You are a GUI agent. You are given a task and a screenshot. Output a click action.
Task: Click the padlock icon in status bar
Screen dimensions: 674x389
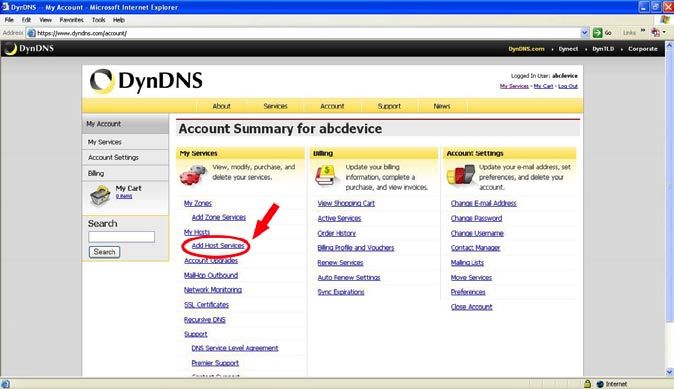[x=587, y=384]
